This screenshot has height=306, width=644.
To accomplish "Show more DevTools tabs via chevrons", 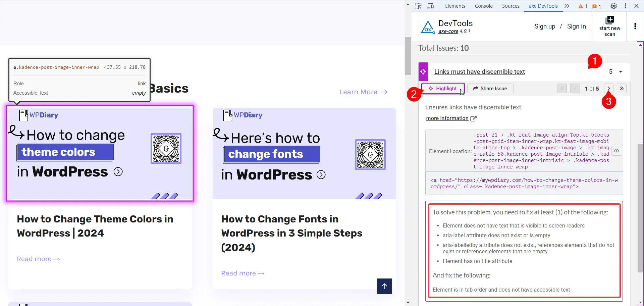I will coord(567,6).
